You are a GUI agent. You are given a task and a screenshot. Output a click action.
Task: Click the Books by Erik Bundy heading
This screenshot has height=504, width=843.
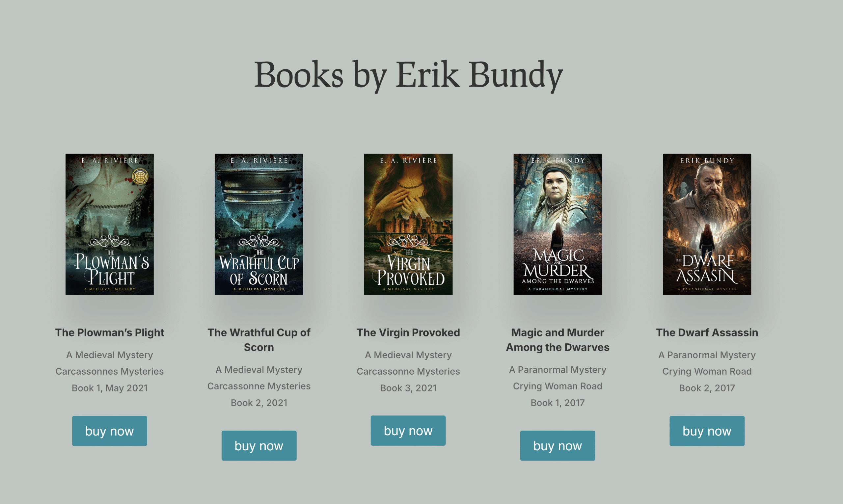click(x=409, y=75)
